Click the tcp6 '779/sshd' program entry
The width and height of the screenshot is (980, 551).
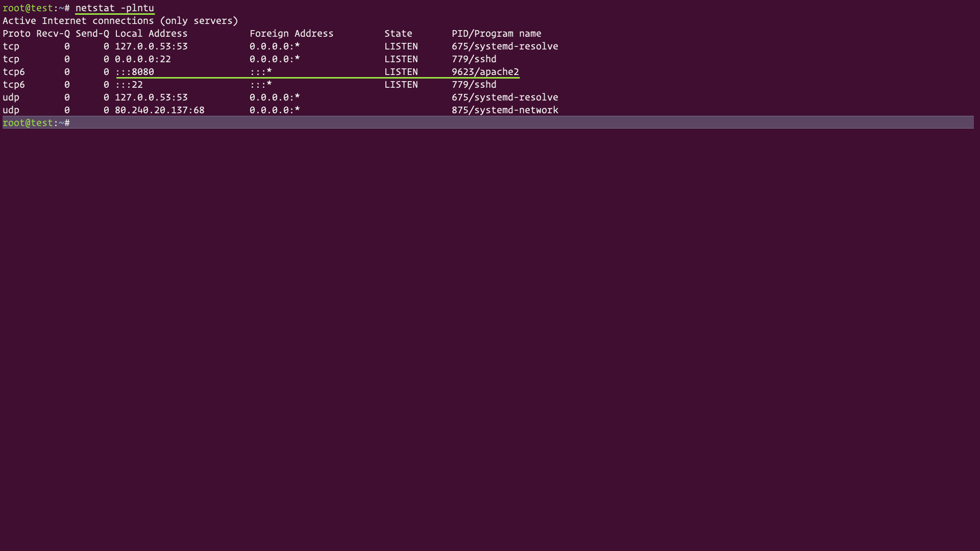tap(474, 85)
